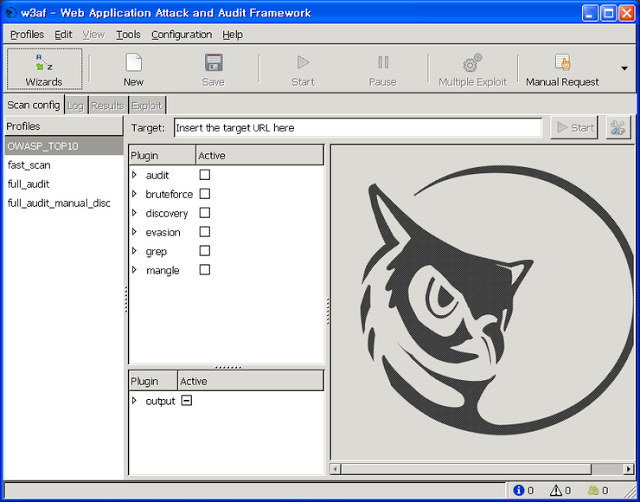Expand the discovery plugin tree

click(x=134, y=213)
